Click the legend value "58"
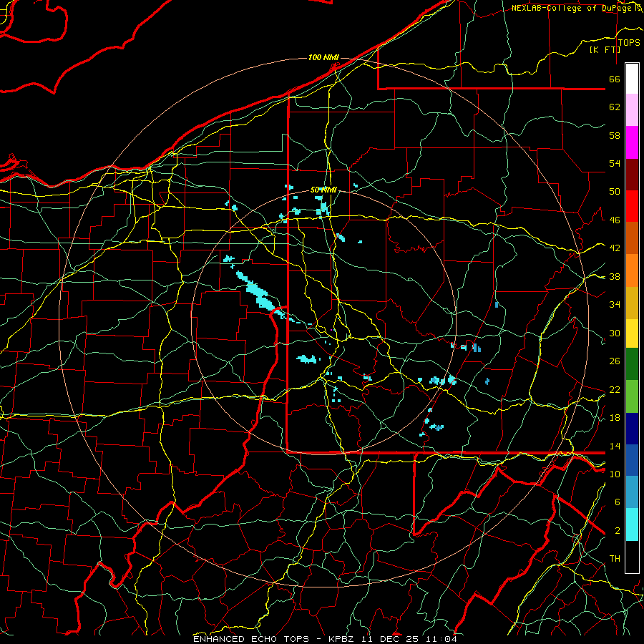Image resolution: width=644 pixels, height=644 pixels. point(615,135)
